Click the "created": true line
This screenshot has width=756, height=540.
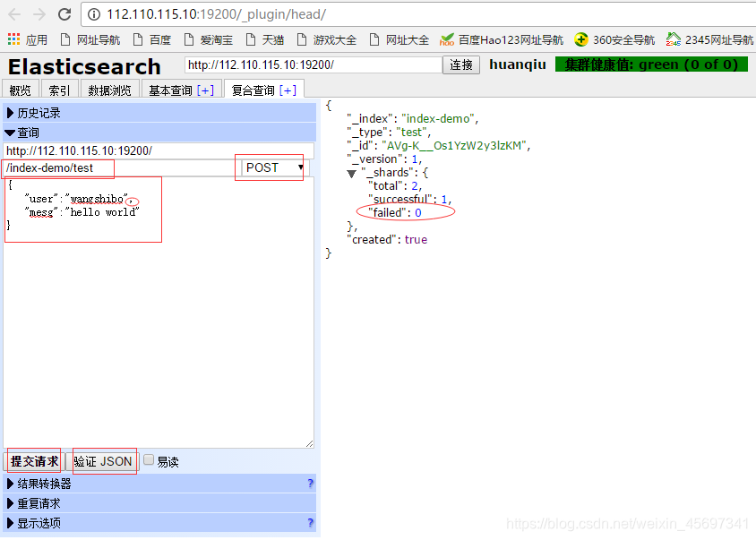pos(387,240)
